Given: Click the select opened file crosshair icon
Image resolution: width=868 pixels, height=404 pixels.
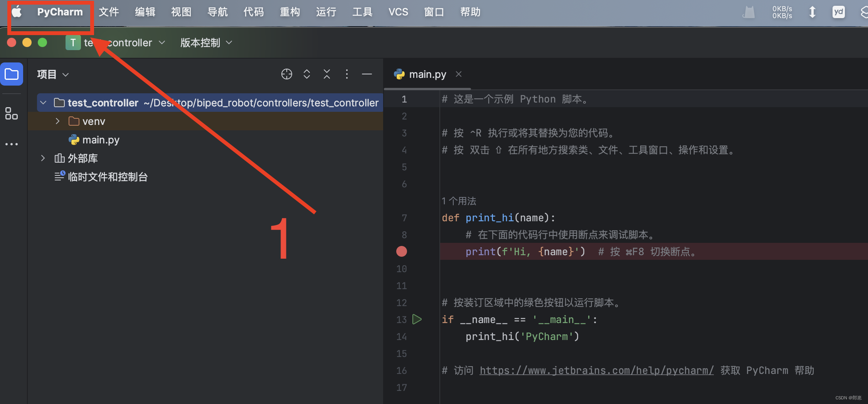Looking at the screenshot, I should pyautogui.click(x=287, y=74).
